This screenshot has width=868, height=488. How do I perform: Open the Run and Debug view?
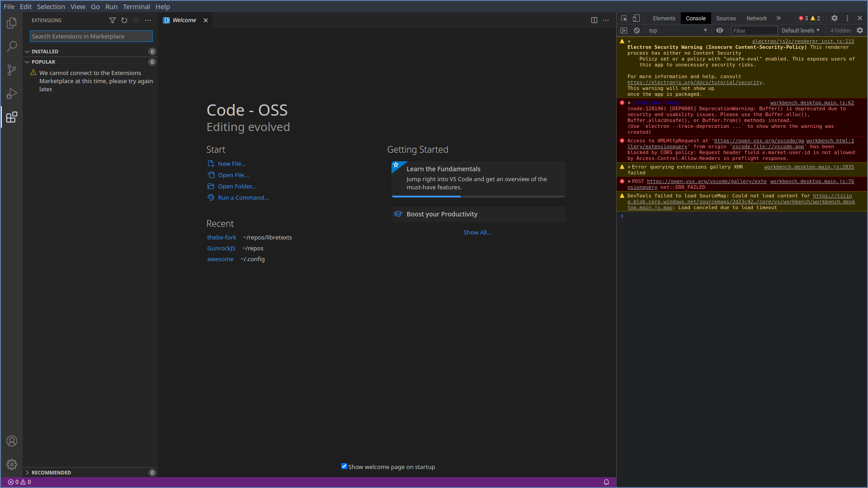tap(11, 94)
